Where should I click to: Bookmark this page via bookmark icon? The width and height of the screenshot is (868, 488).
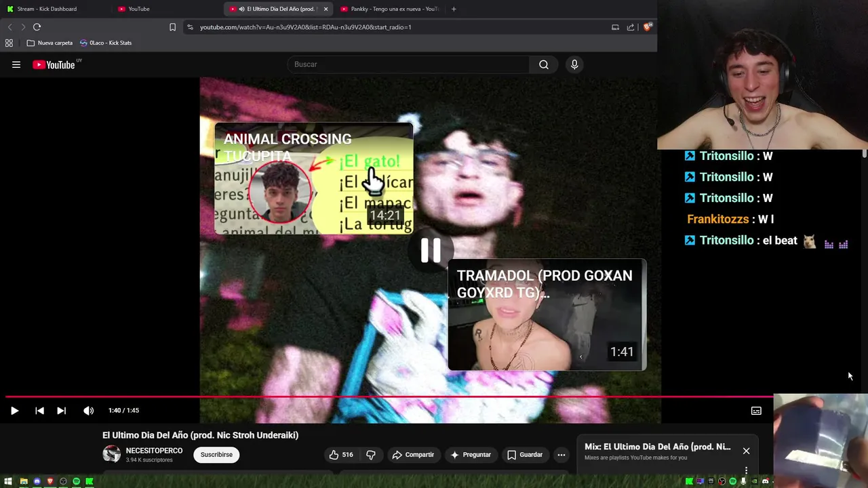pos(172,27)
